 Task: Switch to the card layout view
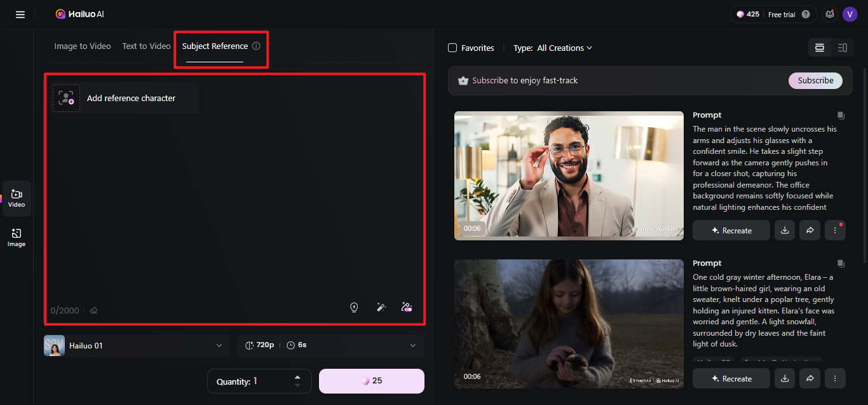pos(820,48)
